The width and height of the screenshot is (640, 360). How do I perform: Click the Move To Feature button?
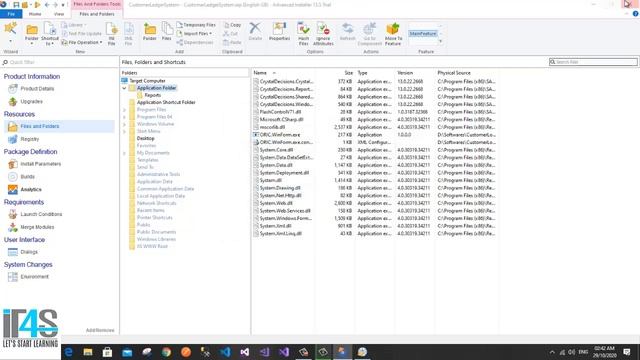393,34
